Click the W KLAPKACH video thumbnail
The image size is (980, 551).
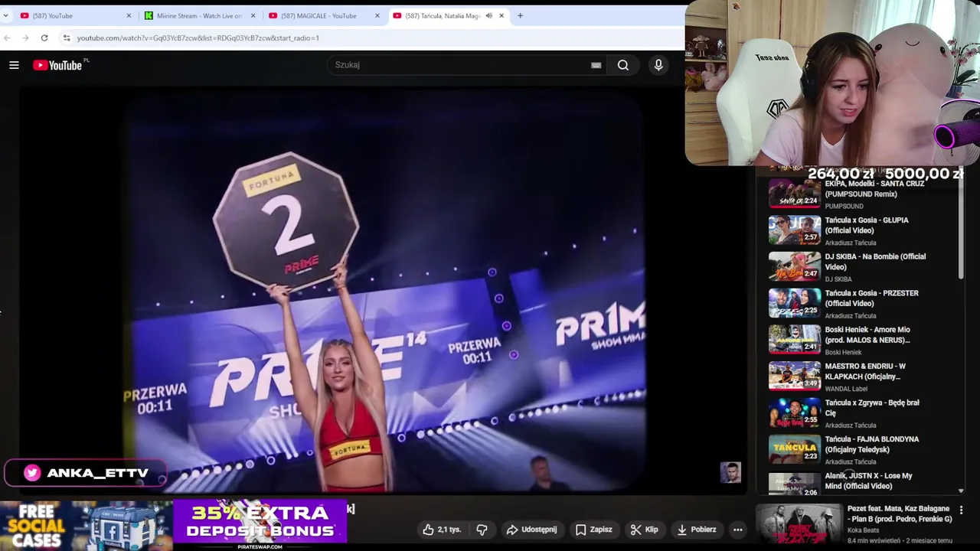[x=795, y=377]
